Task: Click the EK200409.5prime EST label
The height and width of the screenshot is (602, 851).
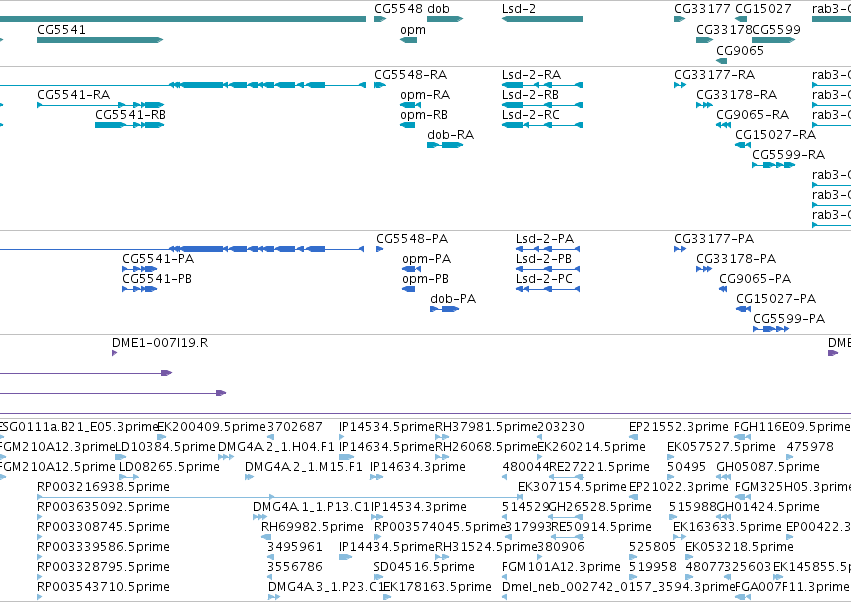Action: 211,427
